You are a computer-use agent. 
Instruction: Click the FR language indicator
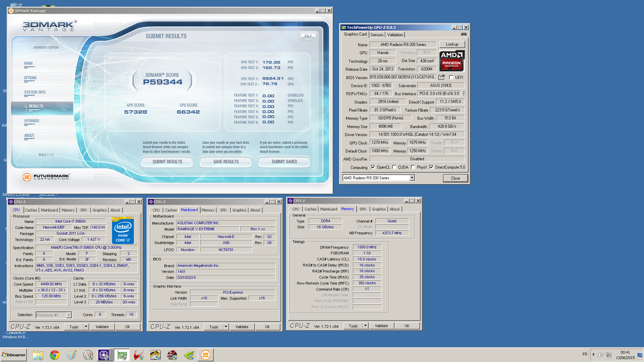[x=585, y=354]
